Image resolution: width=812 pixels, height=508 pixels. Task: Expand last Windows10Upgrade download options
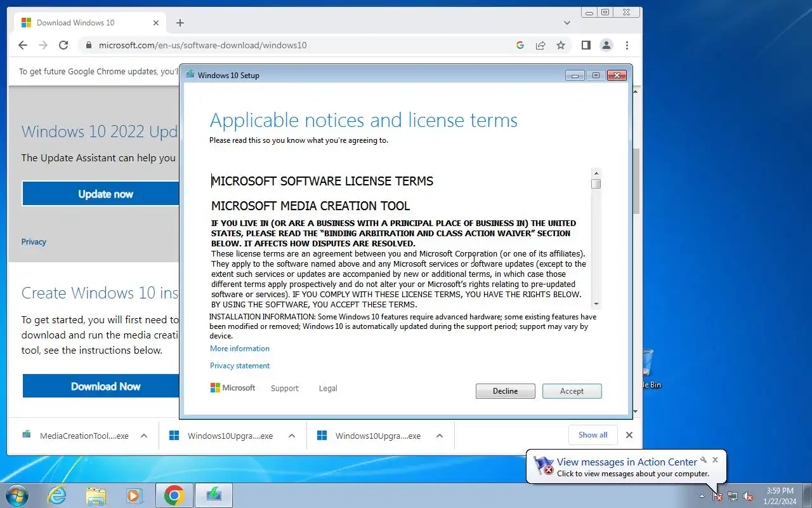click(x=440, y=436)
